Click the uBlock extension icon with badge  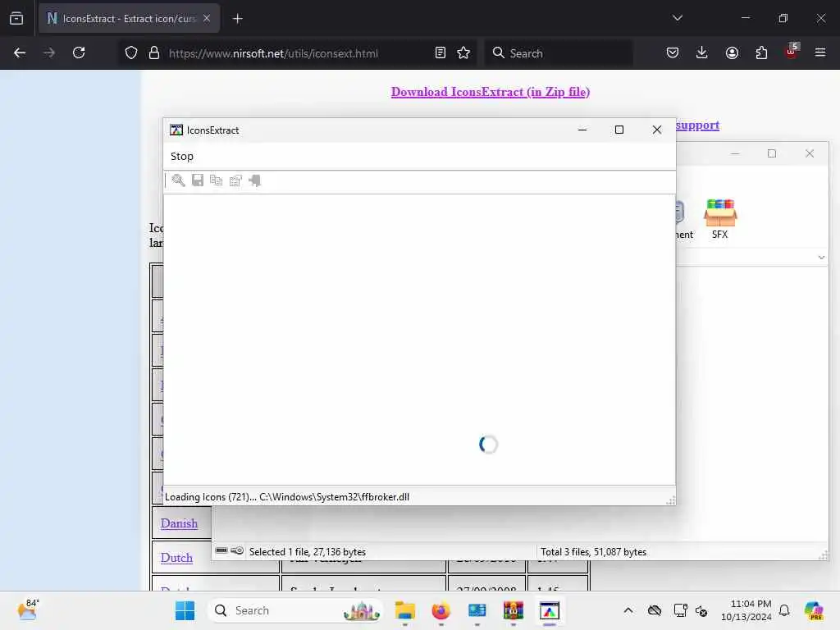pyautogui.click(x=792, y=52)
